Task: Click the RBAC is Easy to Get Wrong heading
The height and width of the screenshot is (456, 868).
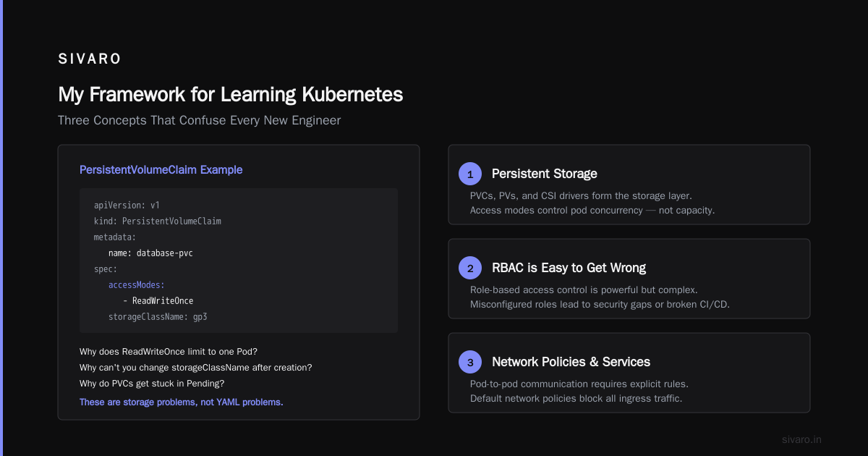Action: (569, 268)
